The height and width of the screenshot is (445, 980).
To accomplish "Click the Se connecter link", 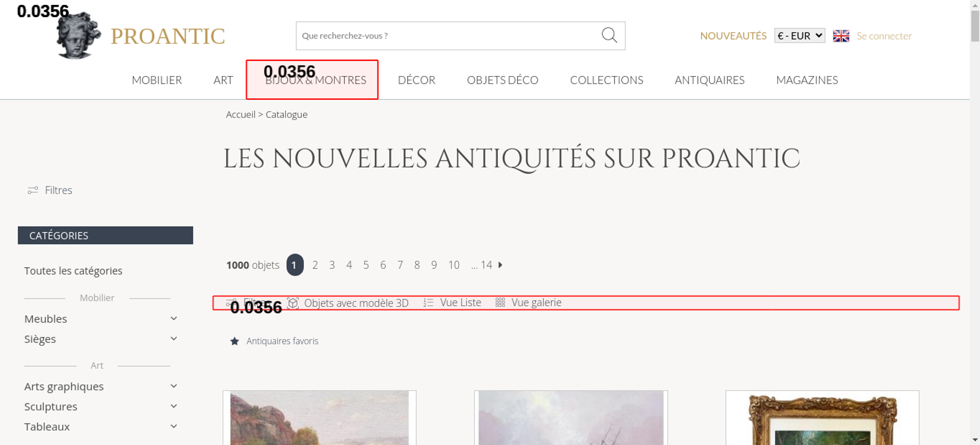I will tap(884, 36).
